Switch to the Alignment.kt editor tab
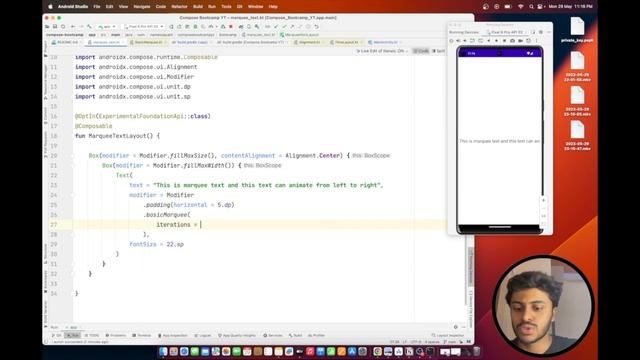 309,42
